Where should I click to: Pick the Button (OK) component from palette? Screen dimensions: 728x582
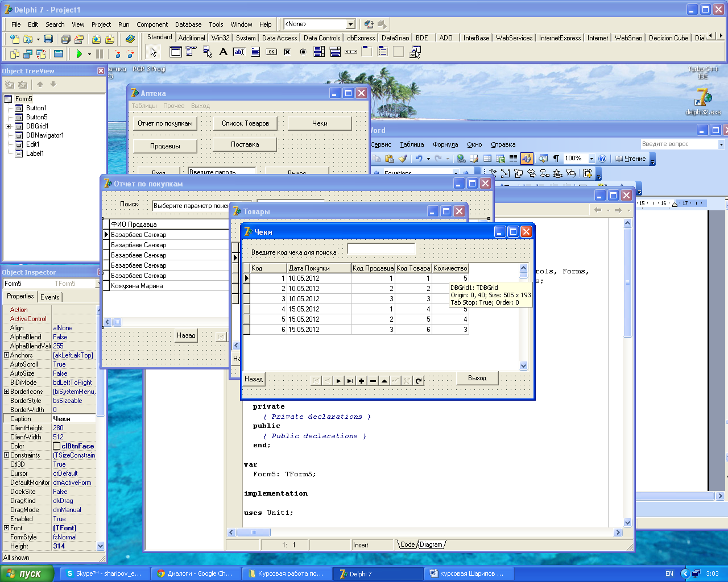tap(271, 52)
